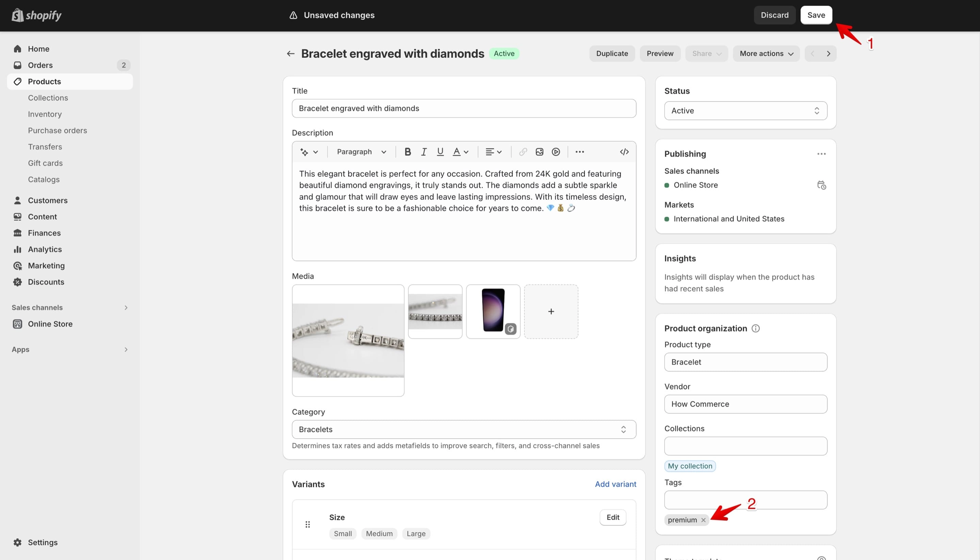Click the Save button
The width and height of the screenshot is (980, 560).
[816, 15]
